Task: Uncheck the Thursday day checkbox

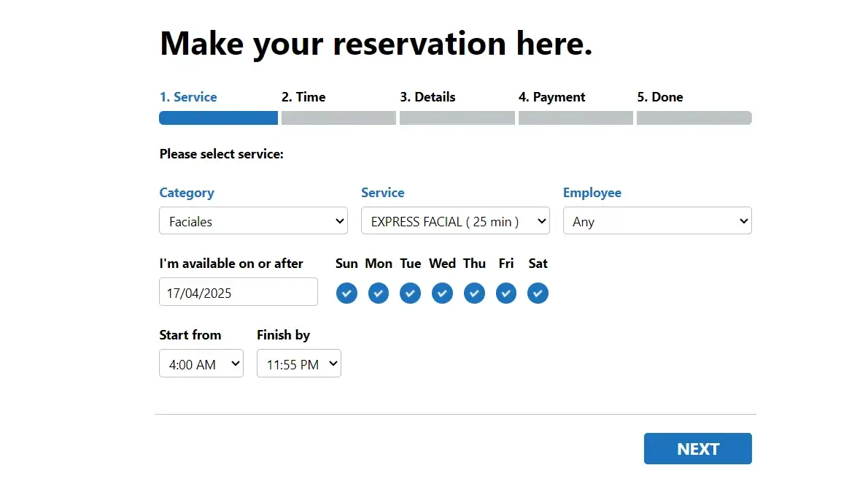Action: click(474, 293)
